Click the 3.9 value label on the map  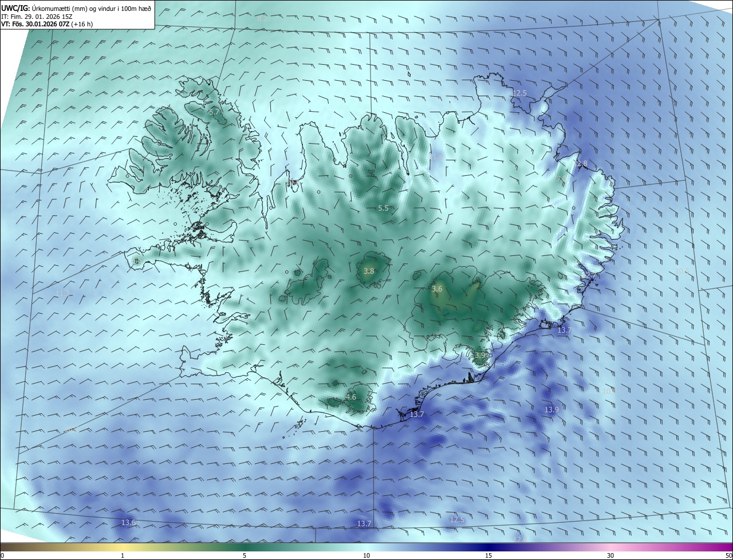coord(480,356)
